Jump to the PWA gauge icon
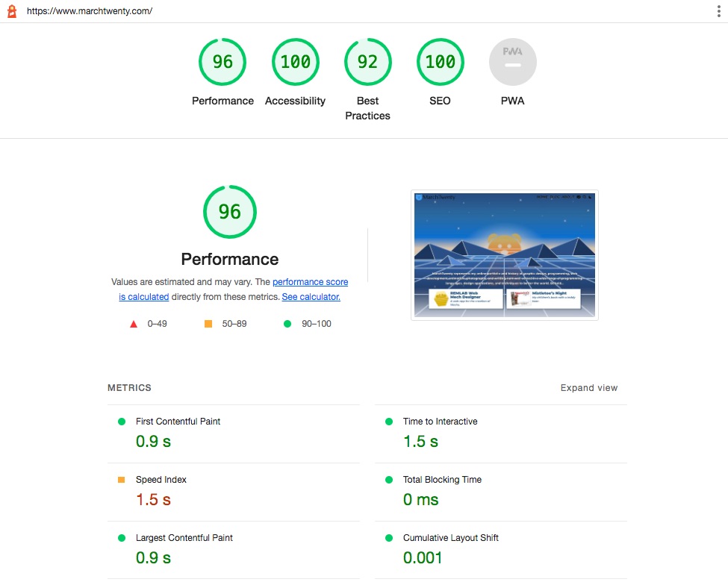728x582 pixels. click(512, 62)
